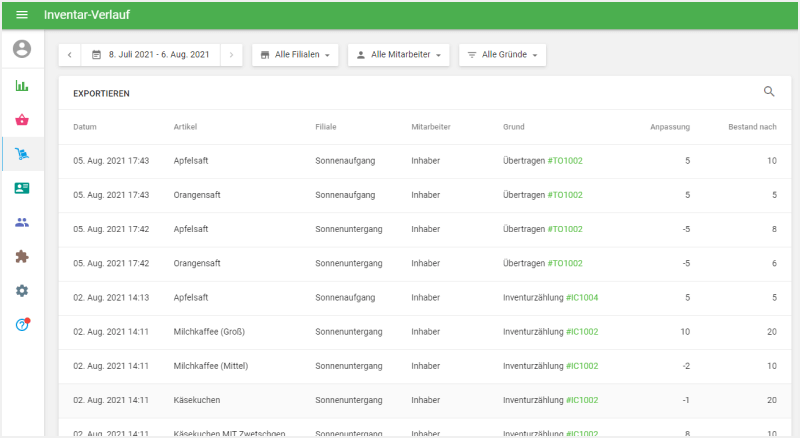Expand the Alle Mitarbeiter dropdown
800x438 pixels.
coord(399,55)
